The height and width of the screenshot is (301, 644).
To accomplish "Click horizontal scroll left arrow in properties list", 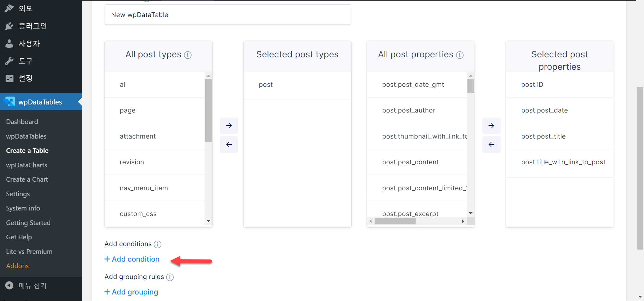I will (x=371, y=221).
